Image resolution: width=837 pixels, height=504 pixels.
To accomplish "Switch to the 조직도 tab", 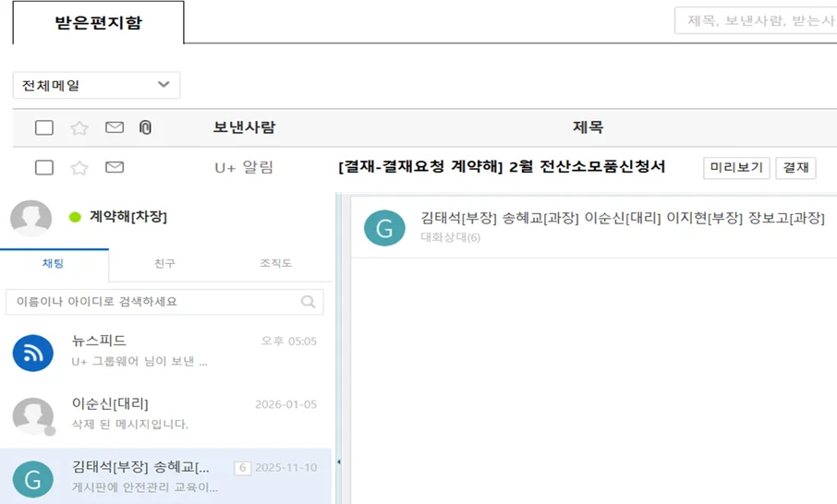I will point(275,264).
